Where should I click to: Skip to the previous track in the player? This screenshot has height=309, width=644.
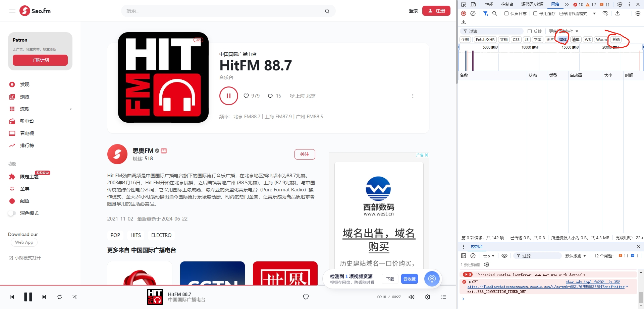pyautogui.click(x=12, y=297)
